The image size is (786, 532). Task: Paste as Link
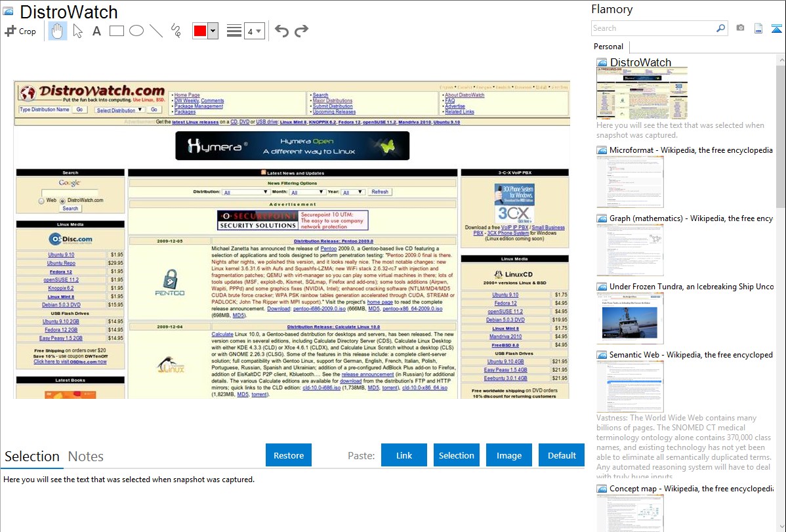[404, 455]
